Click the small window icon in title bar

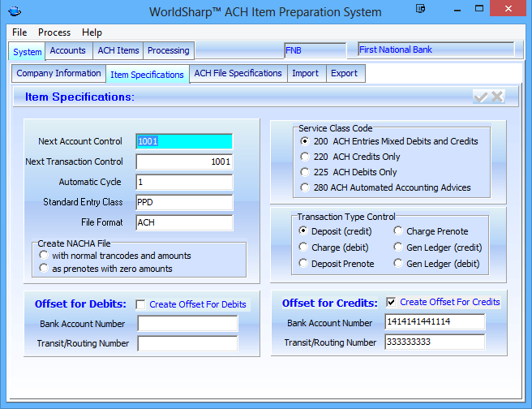pyautogui.click(x=420, y=9)
